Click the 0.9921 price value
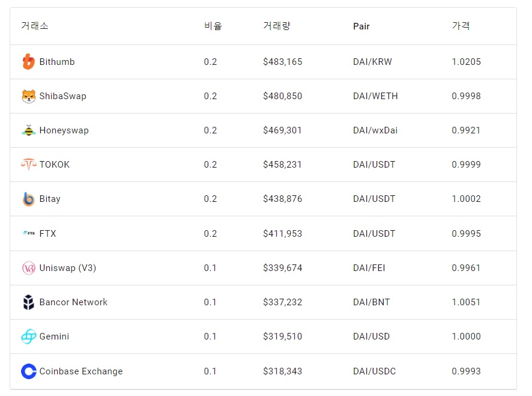The height and width of the screenshot is (396, 532). [x=466, y=130]
